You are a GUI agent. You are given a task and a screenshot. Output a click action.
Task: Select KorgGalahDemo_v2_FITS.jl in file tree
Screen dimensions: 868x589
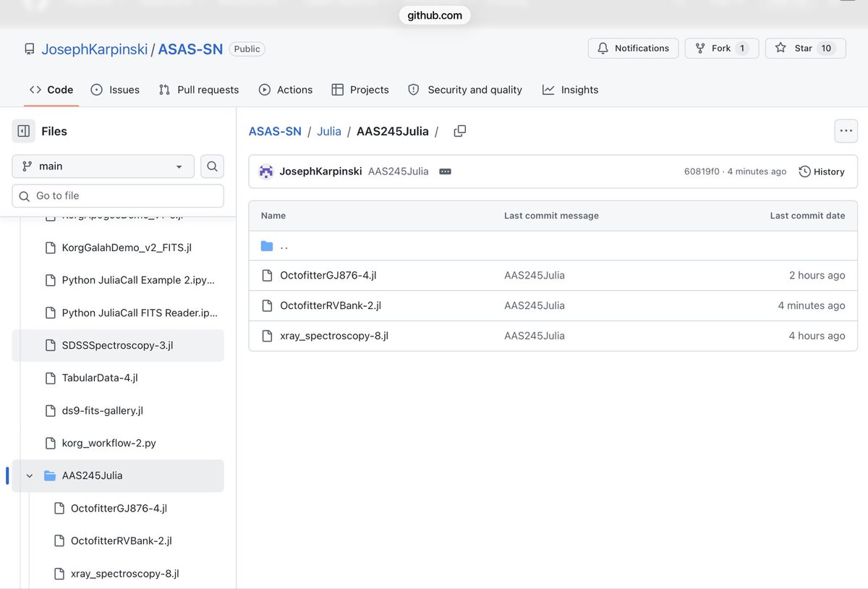(x=118, y=247)
